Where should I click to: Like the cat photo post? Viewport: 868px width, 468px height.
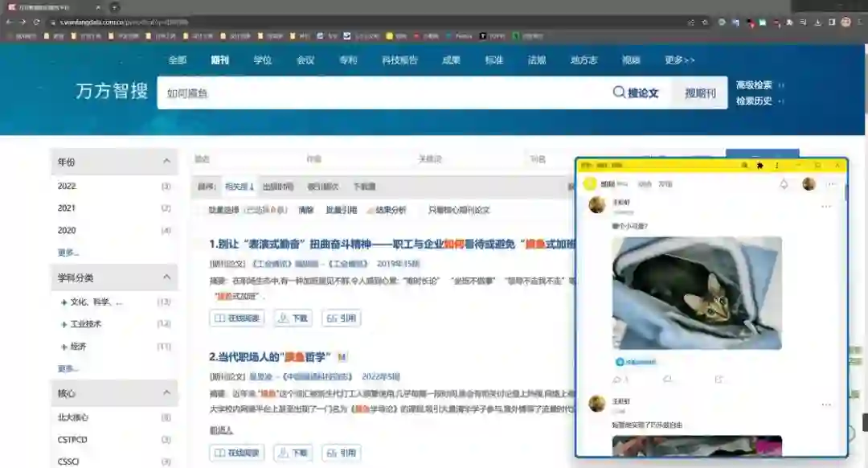pyautogui.click(x=616, y=380)
